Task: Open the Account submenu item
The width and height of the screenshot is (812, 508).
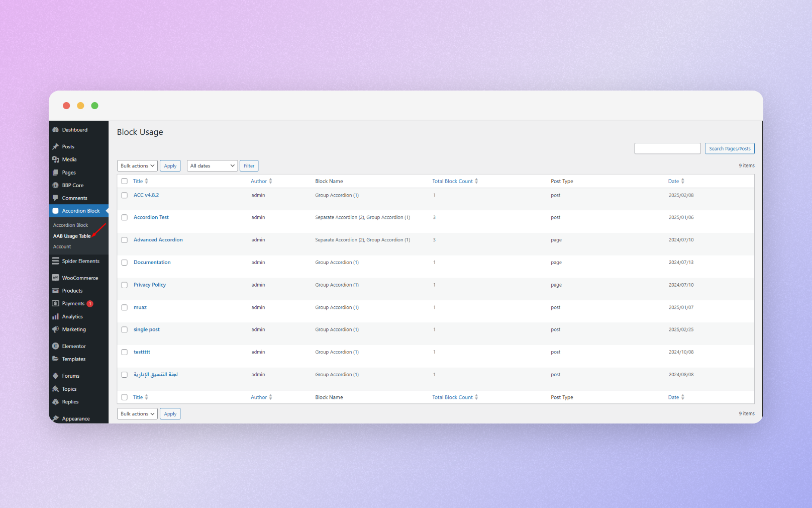Action: click(x=62, y=246)
